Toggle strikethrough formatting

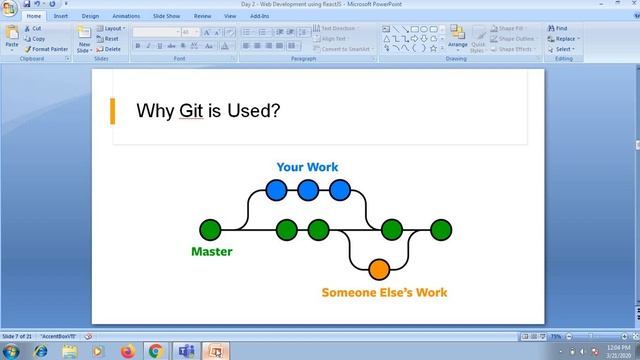pyautogui.click(x=171, y=46)
